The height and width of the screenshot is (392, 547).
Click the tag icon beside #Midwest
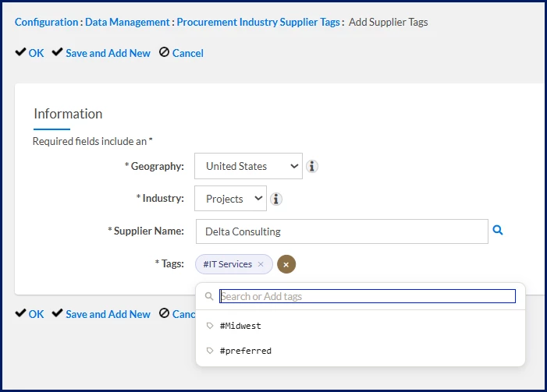(x=210, y=326)
